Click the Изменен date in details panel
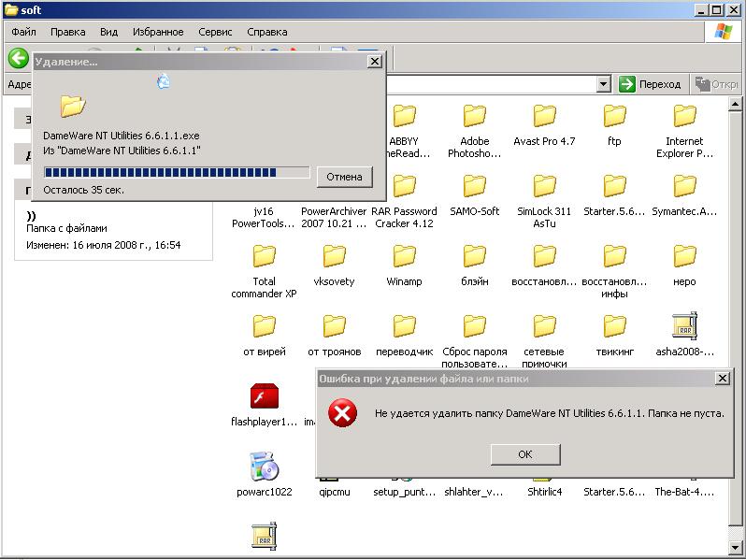746x560 pixels. [103, 245]
